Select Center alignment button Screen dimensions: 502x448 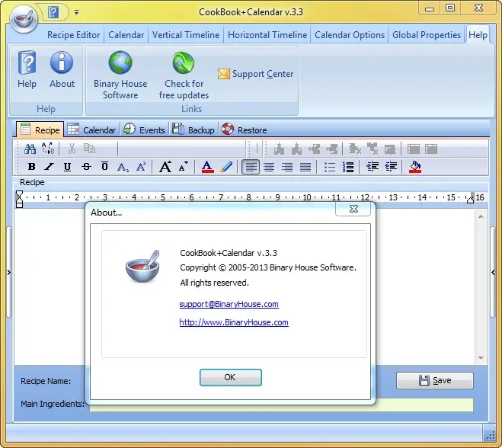(x=269, y=167)
